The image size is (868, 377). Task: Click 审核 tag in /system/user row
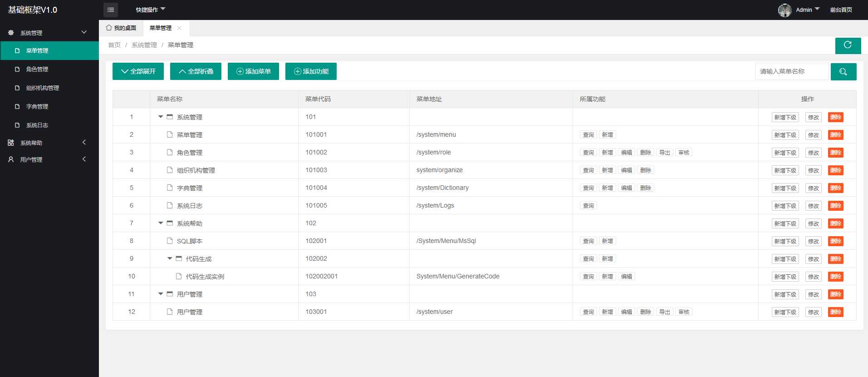click(684, 312)
